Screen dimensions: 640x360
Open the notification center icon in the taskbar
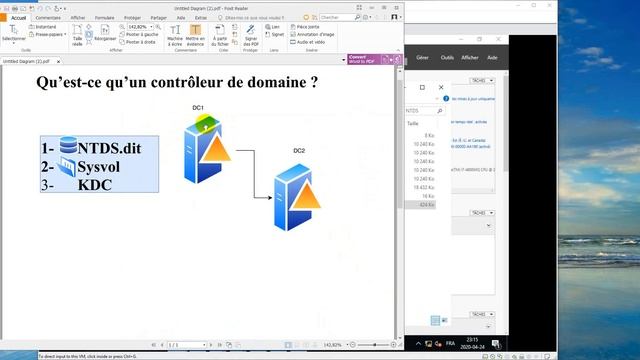pyautogui.click(x=496, y=344)
